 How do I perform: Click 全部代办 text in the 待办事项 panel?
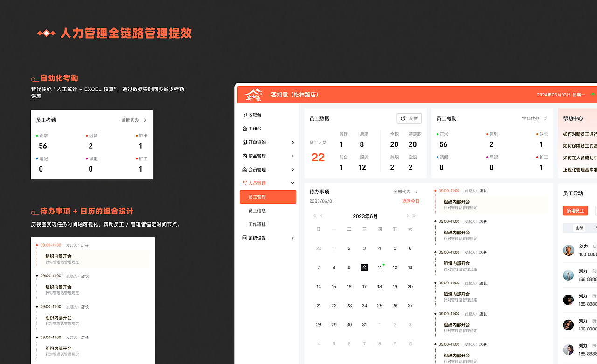[x=402, y=192]
